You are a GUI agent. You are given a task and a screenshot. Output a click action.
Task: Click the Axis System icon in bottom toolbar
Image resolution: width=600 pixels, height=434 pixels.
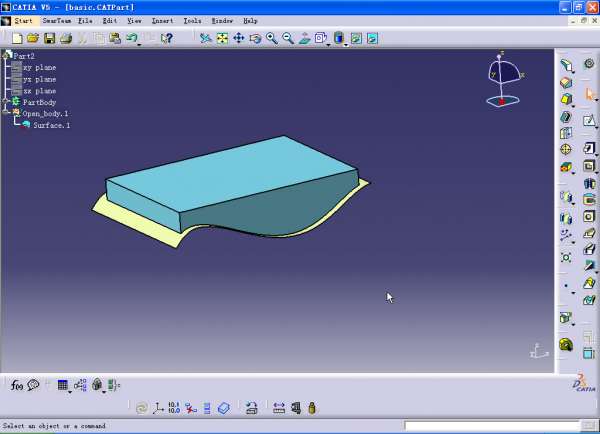click(x=158, y=408)
